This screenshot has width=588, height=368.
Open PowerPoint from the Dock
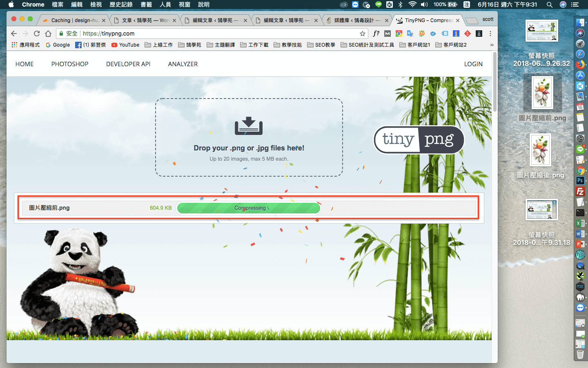pos(580,244)
